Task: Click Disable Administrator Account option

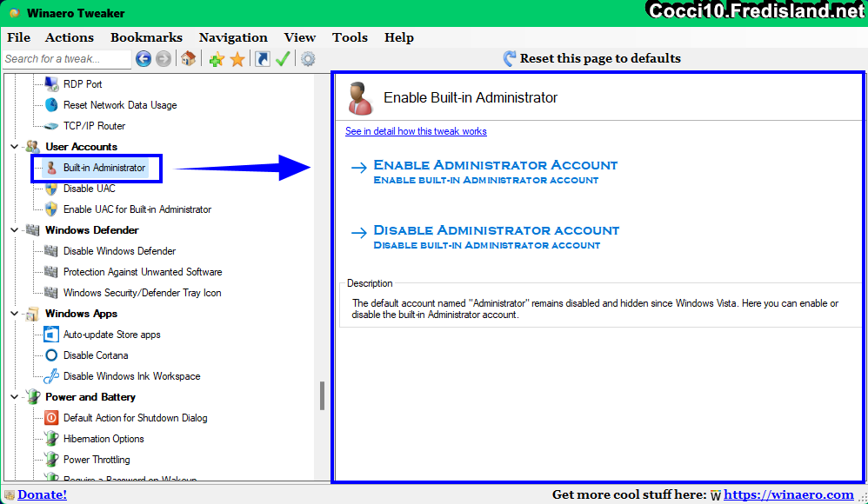Action: pyautogui.click(x=485, y=236)
